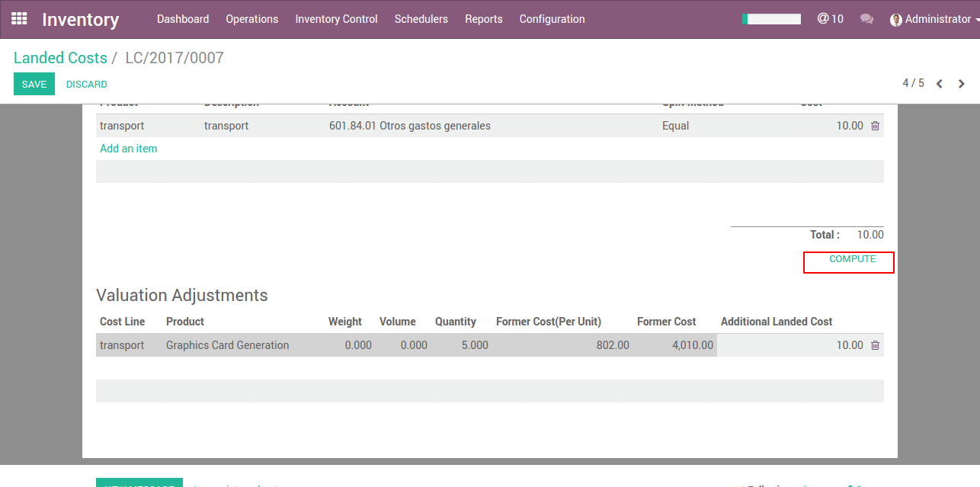Open the apps grid menu icon
The image size is (980, 487).
[19, 18]
